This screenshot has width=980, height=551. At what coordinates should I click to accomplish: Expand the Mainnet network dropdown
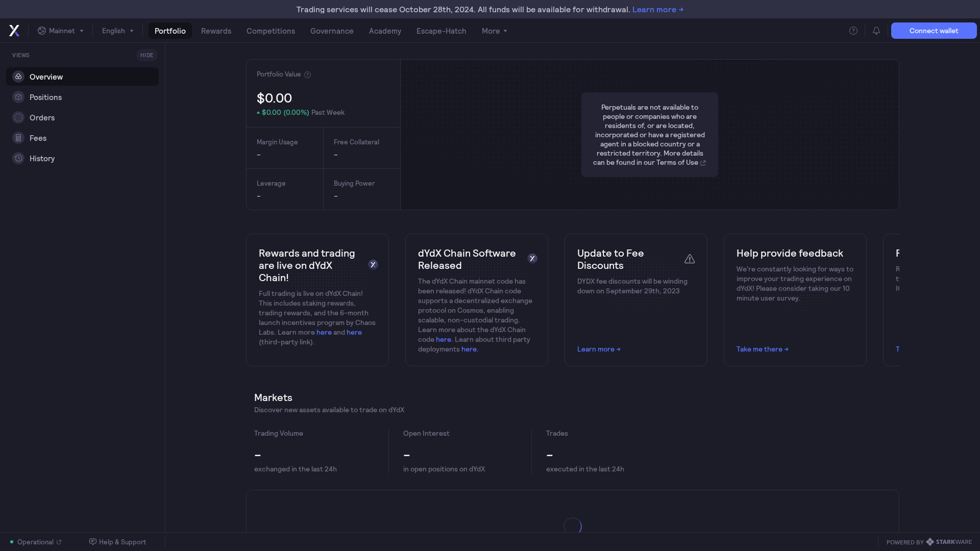tap(60, 31)
